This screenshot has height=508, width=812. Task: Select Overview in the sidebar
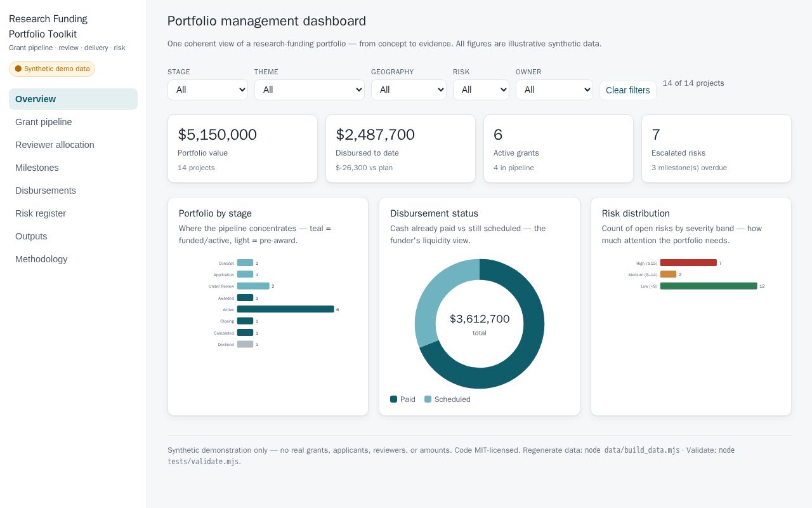click(73, 99)
